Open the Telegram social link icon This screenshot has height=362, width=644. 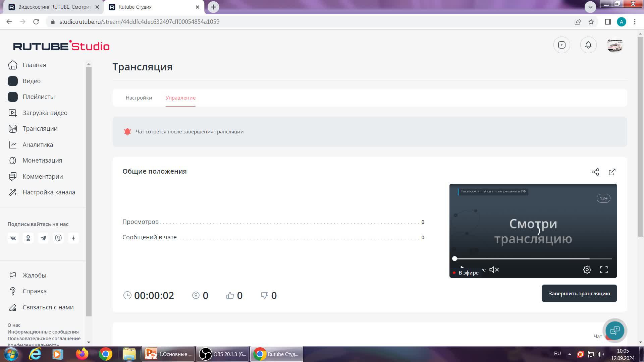(43, 238)
